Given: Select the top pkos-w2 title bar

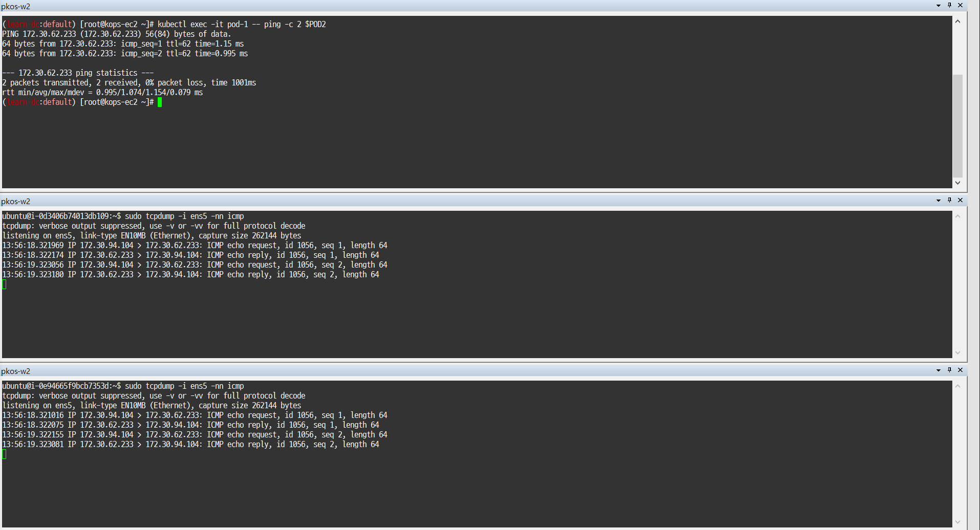Looking at the screenshot, I should (x=205, y=6).
